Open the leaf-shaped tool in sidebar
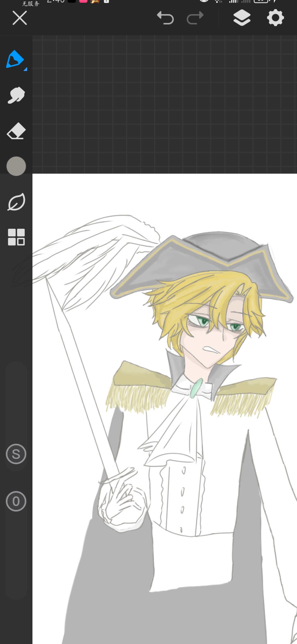Screen dimensions: 297x644 point(16,202)
